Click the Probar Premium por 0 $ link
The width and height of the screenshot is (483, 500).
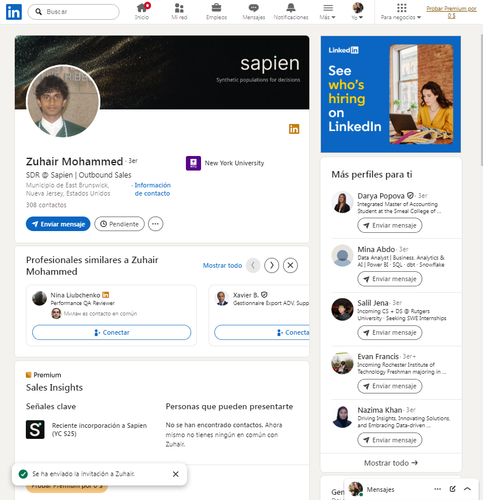point(451,12)
